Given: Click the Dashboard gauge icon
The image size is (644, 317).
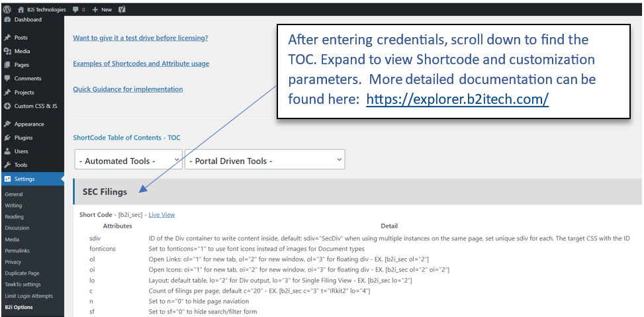Looking at the screenshot, I should (7, 20).
